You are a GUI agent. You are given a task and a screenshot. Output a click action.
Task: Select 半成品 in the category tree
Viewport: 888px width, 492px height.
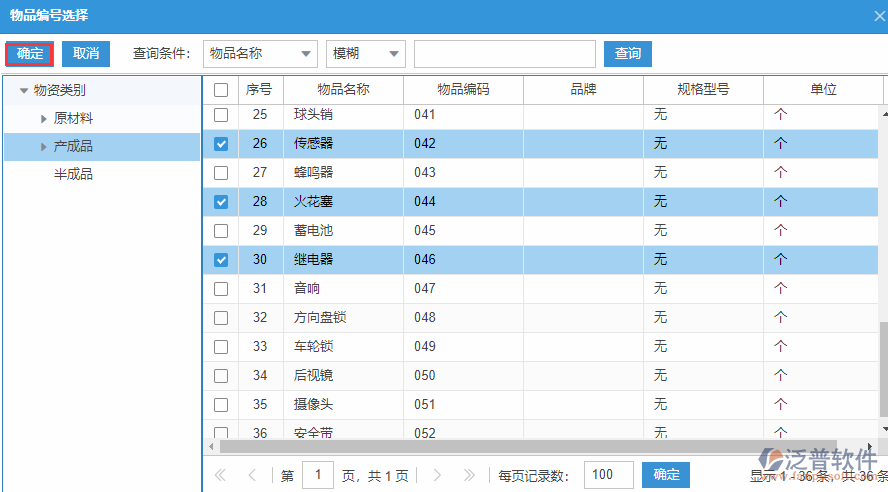click(73, 175)
